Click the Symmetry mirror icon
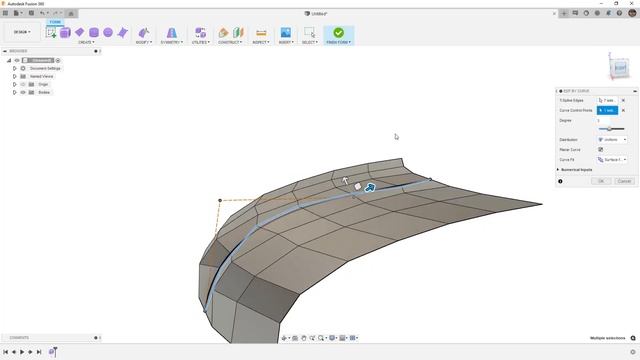The height and width of the screenshot is (360, 640). click(x=172, y=32)
